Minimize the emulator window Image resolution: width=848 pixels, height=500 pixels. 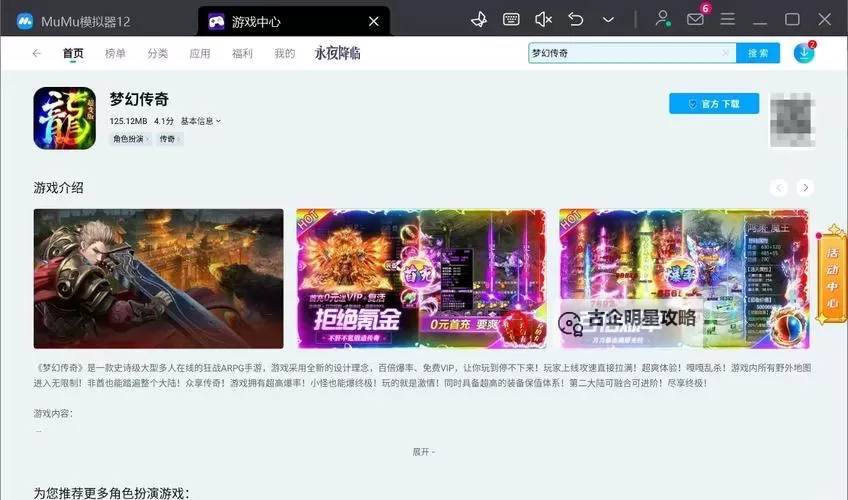(x=760, y=24)
